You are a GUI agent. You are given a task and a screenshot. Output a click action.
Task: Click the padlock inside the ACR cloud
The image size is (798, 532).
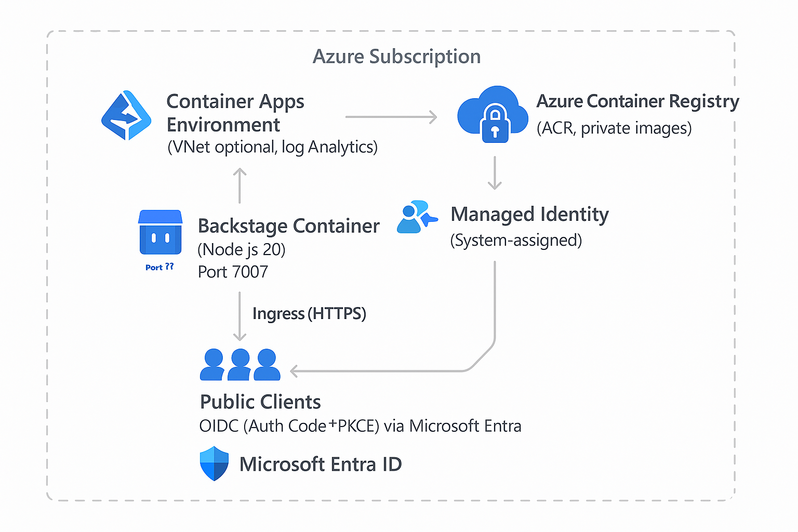(495, 124)
